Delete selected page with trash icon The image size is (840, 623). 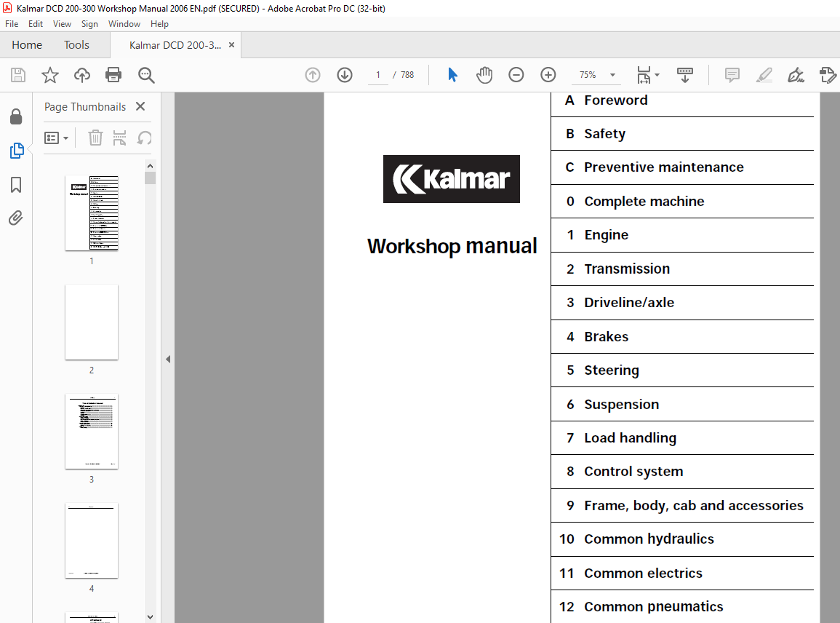tap(95, 138)
